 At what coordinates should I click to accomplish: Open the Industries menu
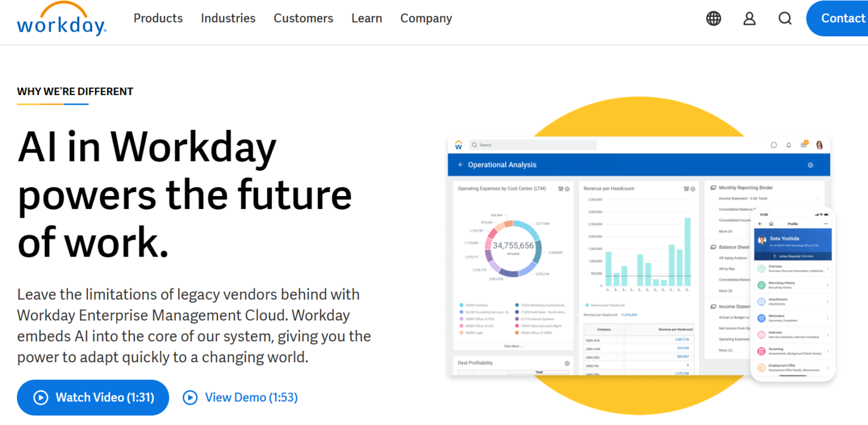(228, 18)
